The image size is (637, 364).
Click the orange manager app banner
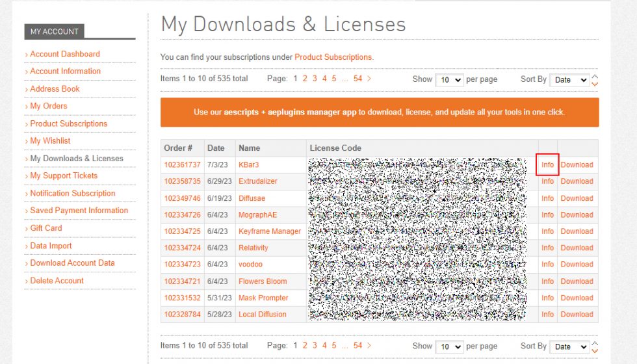pyautogui.click(x=379, y=112)
